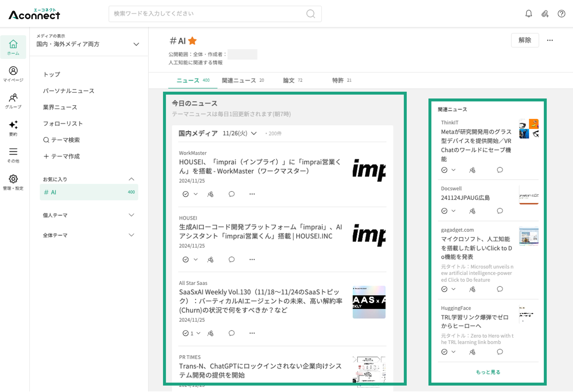Open フォローリスト link
The width and height of the screenshot is (573, 392).
click(63, 124)
